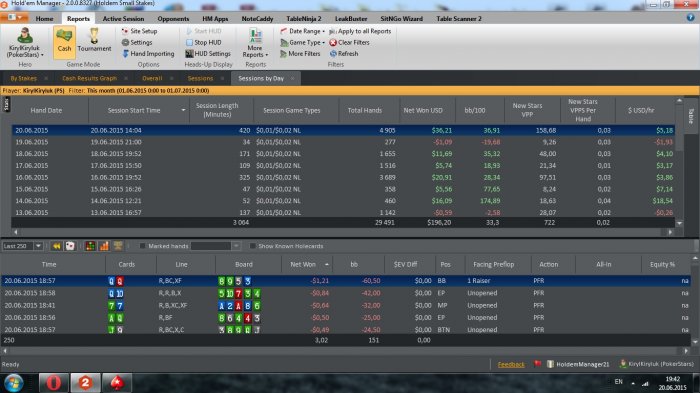Switch to Active Session tab
The image size is (700, 393).
click(x=123, y=19)
